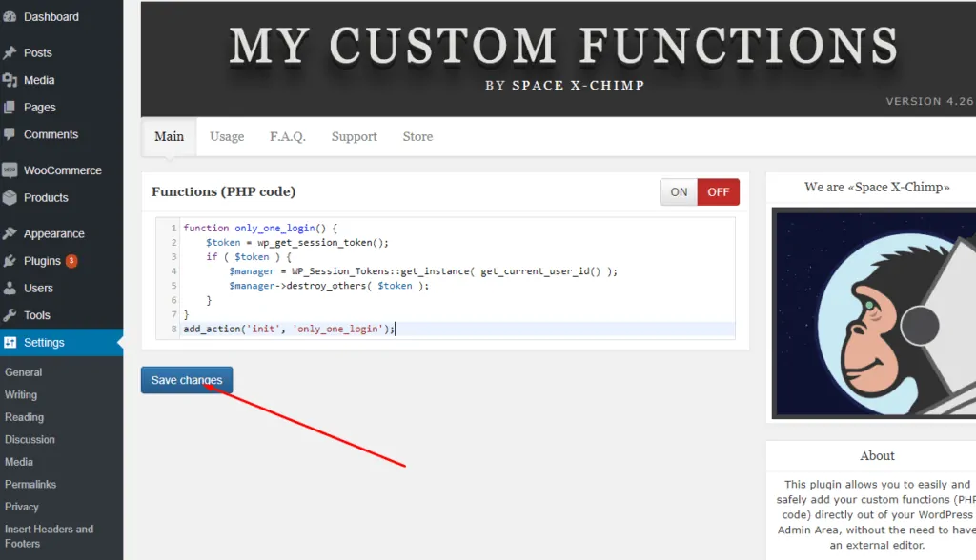
Task: Click the Posts pushpin icon
Action: (10, 53)
